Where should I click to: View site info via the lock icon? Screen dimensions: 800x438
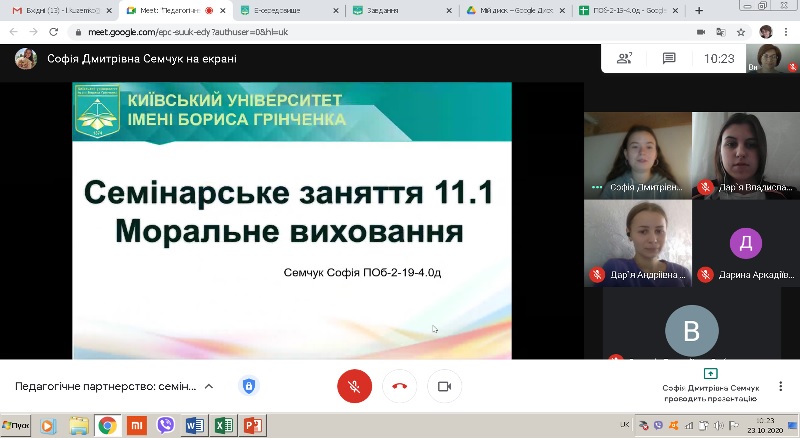point(78,32)
